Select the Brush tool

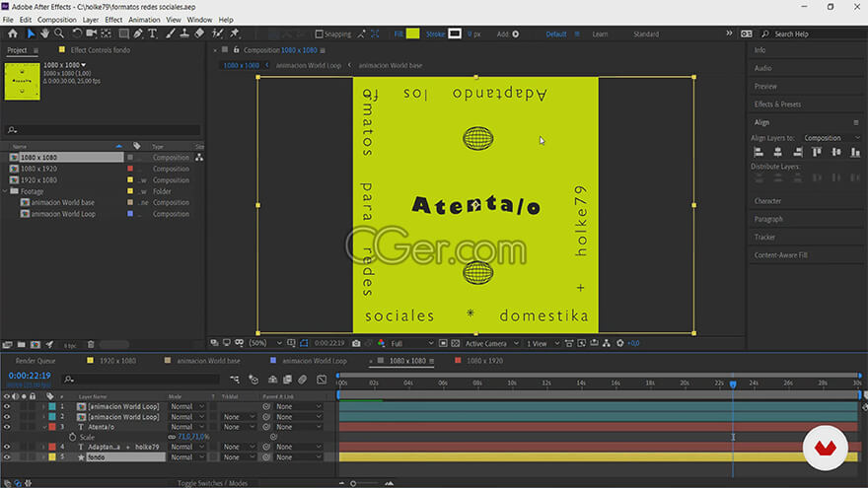pos(170,34)
